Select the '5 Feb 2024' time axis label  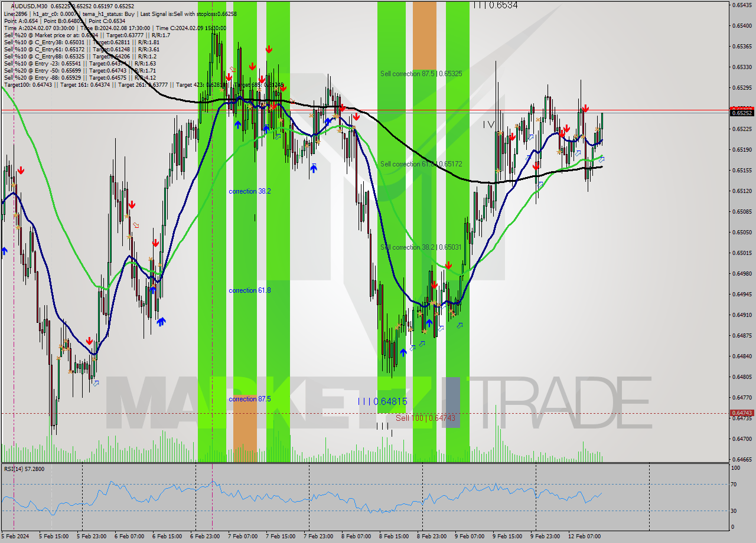point(15,537)
